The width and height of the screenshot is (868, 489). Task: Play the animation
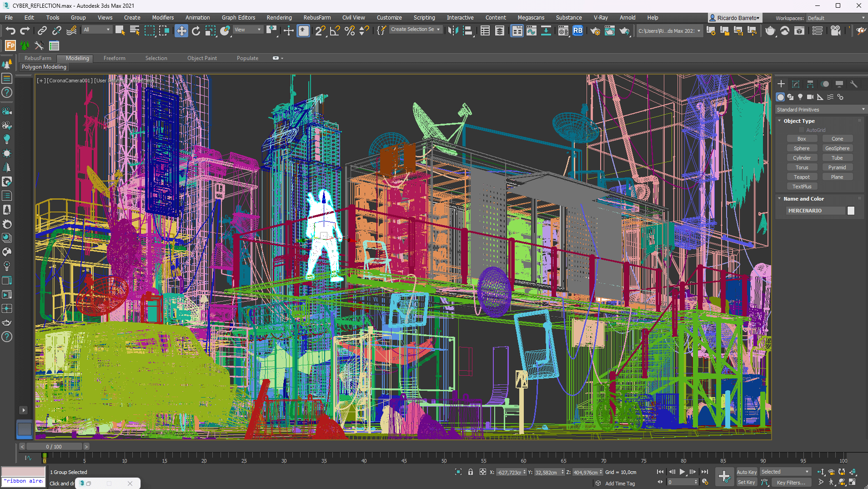tap(682, 472)
